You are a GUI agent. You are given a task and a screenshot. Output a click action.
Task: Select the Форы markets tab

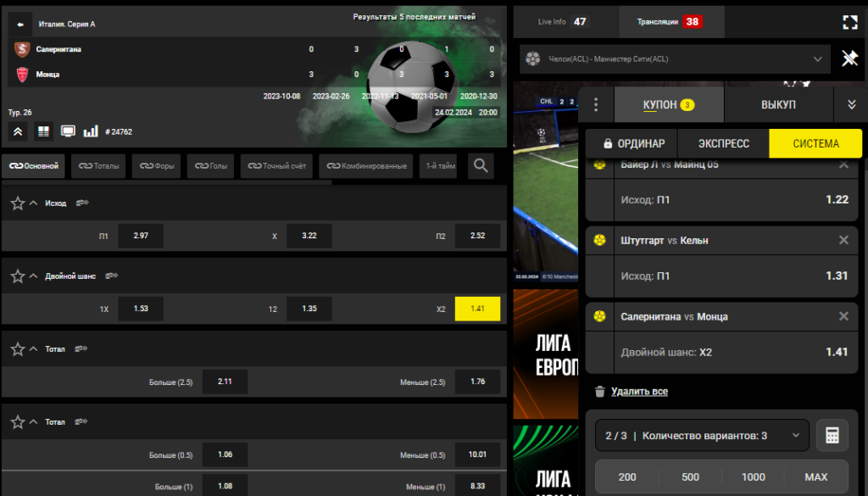(156, 166)
